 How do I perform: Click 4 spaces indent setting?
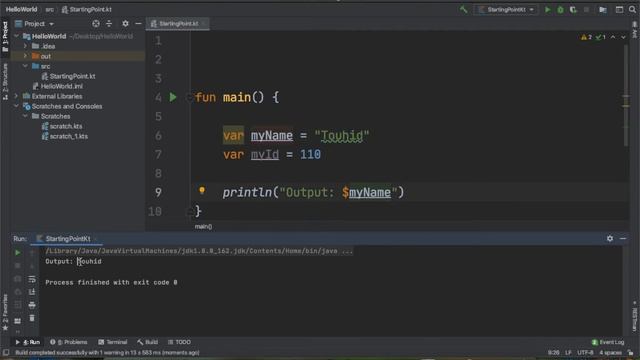point(610,353)
